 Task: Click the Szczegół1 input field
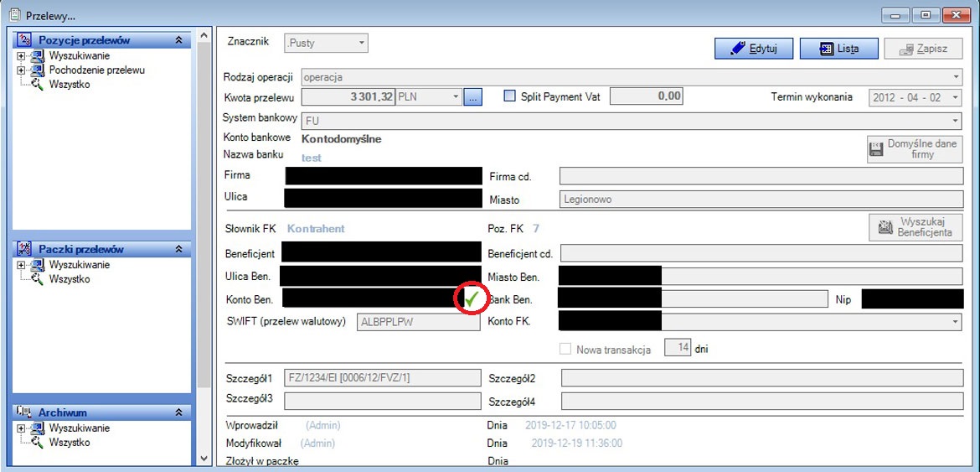click(x=383, y=378)
